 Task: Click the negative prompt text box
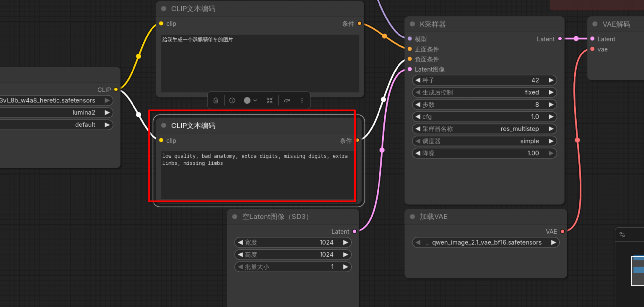pos(258,175)
